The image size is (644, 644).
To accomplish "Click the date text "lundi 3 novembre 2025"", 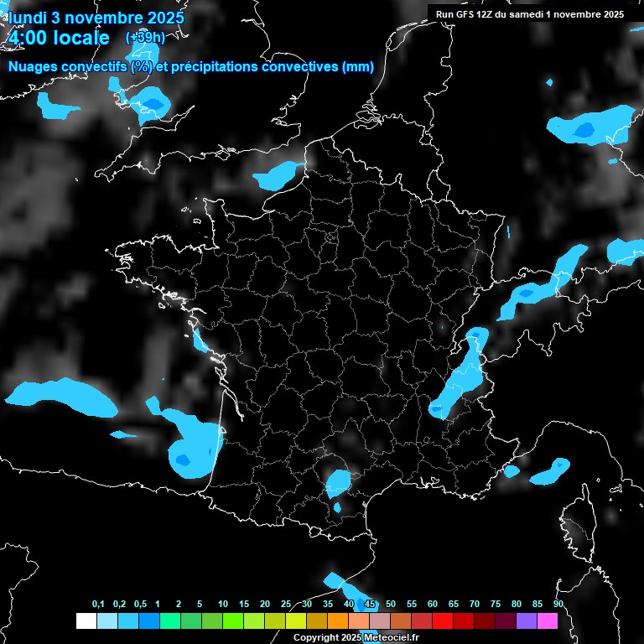I will (x=96, y=18).
